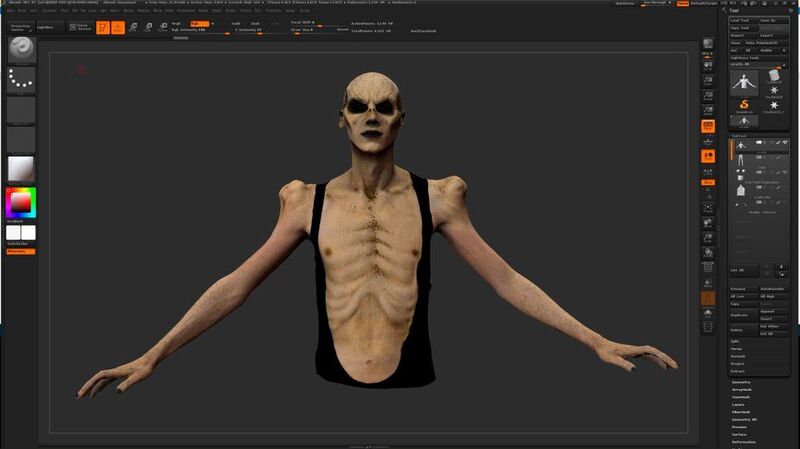Select the Cylinder3D tool
The width and height of the screenshot is (800, 449).
click(x=774, y=77)
